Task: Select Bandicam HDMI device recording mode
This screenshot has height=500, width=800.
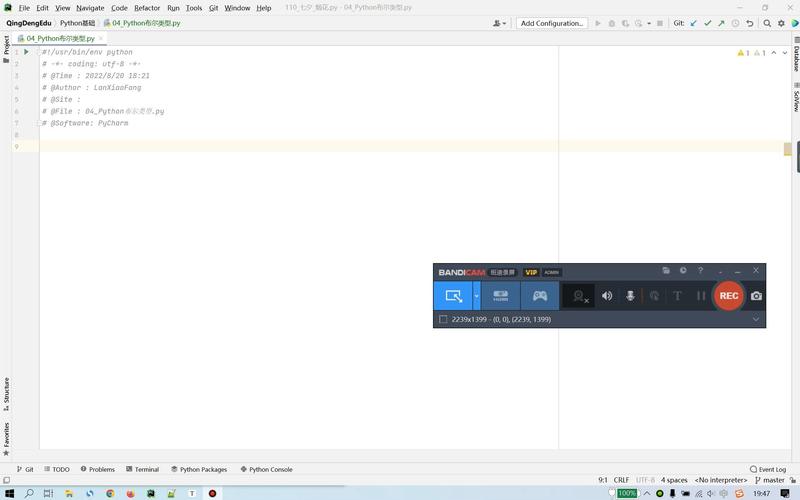Action: tap(501, 295)
